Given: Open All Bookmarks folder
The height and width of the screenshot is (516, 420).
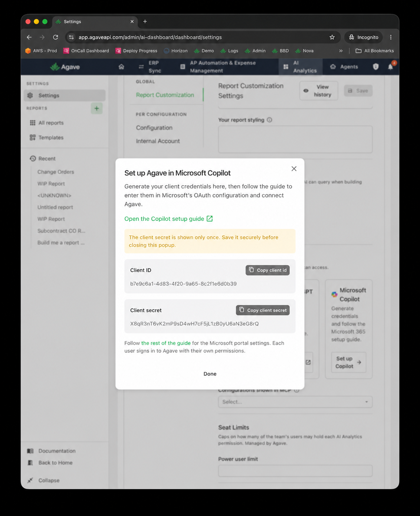Looking at the screenshot, I should click(375, 51).
